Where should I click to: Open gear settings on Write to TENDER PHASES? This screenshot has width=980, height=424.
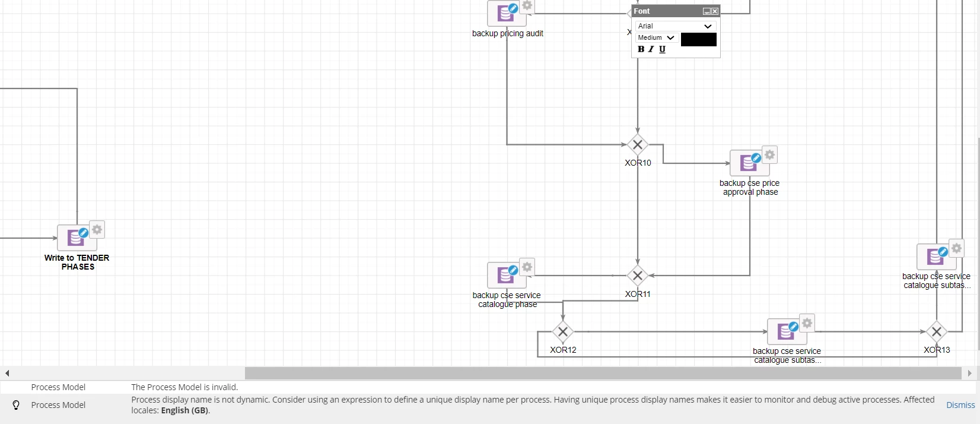tap(97, 229)
